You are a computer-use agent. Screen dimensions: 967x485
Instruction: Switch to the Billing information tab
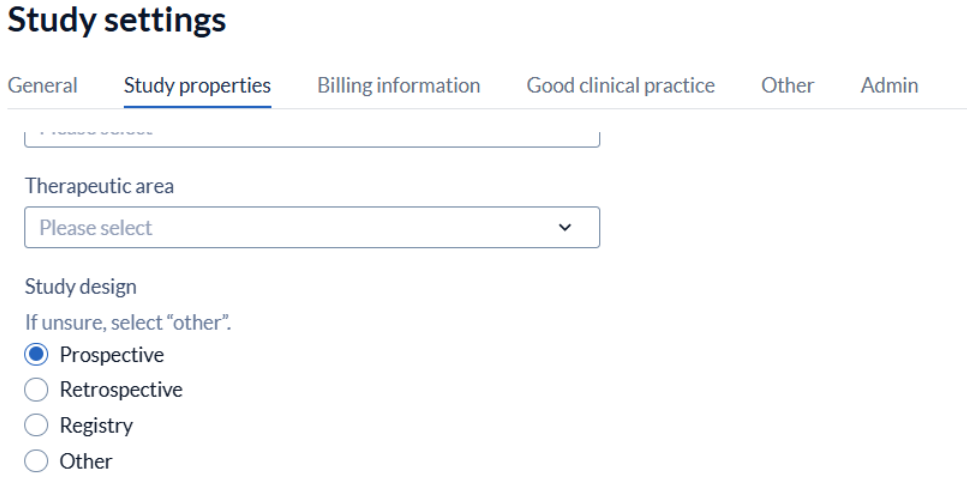coord(398,86)
